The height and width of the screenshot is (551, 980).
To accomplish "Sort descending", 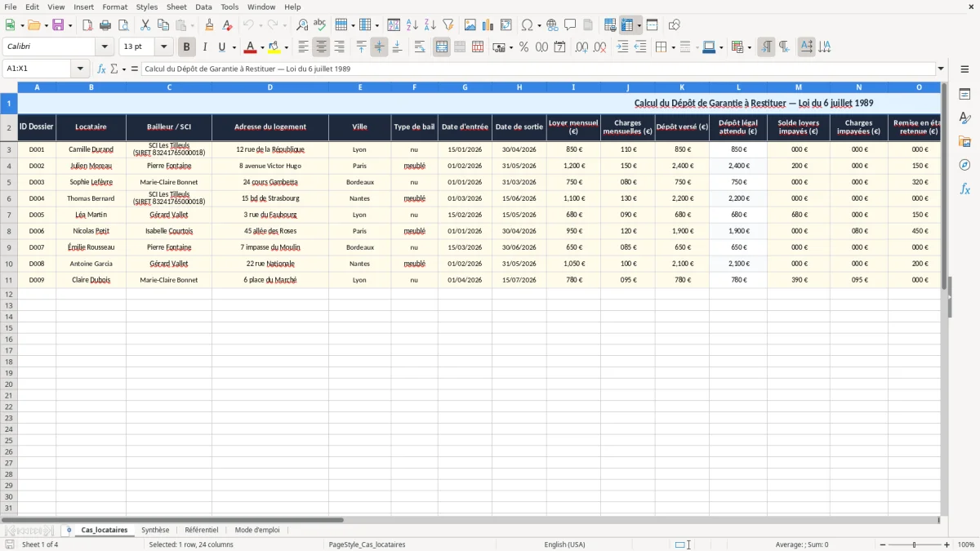I will coord(430,25).
